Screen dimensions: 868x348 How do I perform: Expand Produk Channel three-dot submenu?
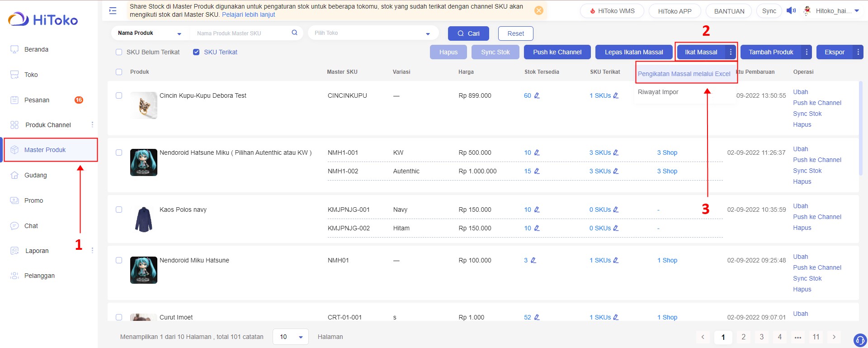point(92,124)
